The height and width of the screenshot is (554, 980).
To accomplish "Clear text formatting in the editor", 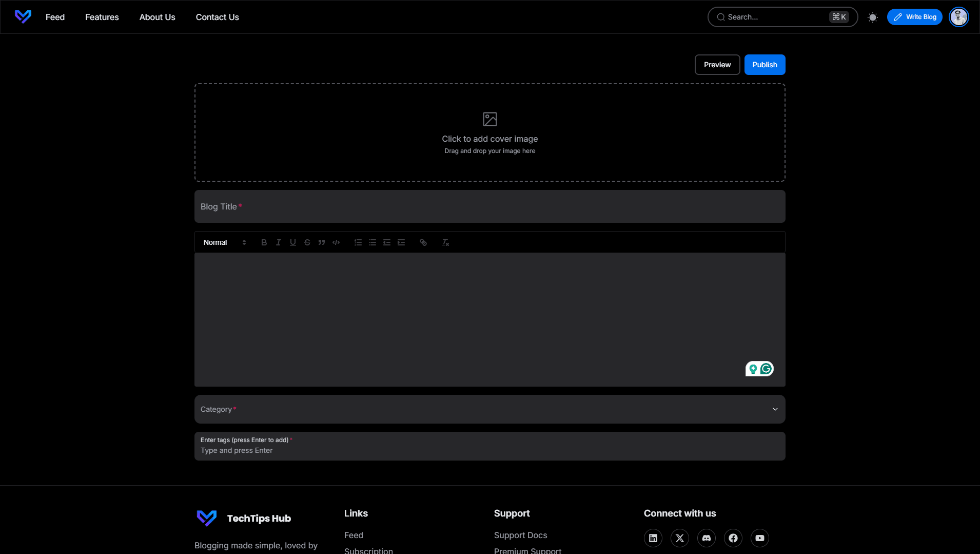I will click(x=445, y=242).
